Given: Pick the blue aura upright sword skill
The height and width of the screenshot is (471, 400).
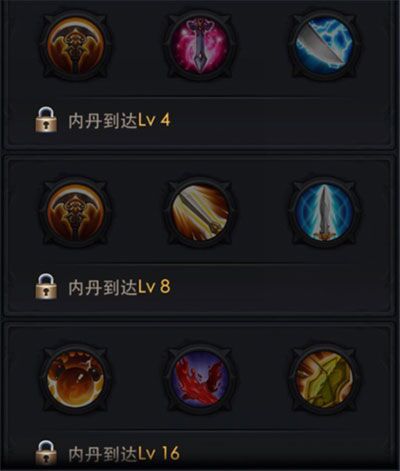Looking at the screenshot, I should [325, 212].
